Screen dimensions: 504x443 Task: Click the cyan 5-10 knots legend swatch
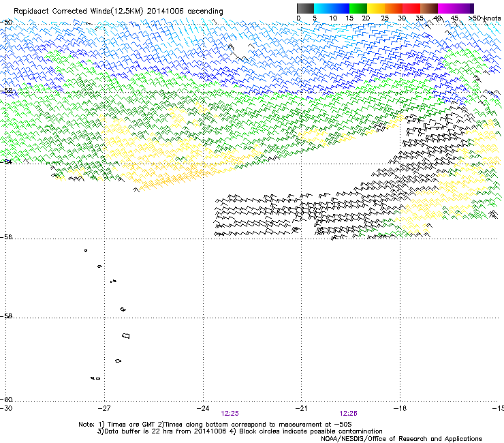click(323, 8)
